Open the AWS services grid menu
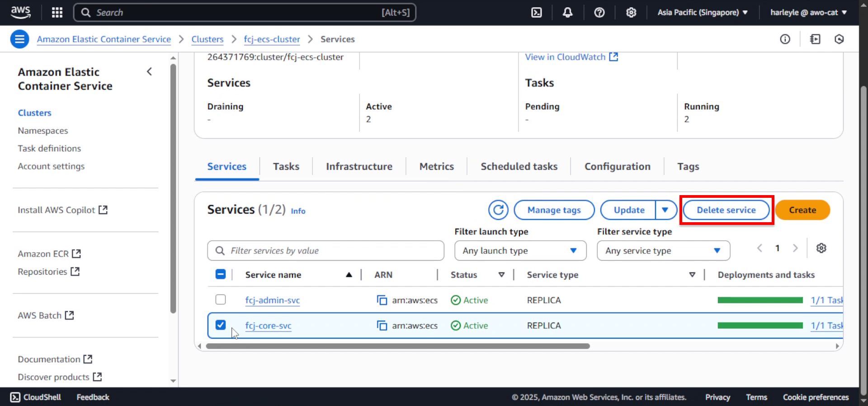868x406 pixels. [x=57, y=12]
